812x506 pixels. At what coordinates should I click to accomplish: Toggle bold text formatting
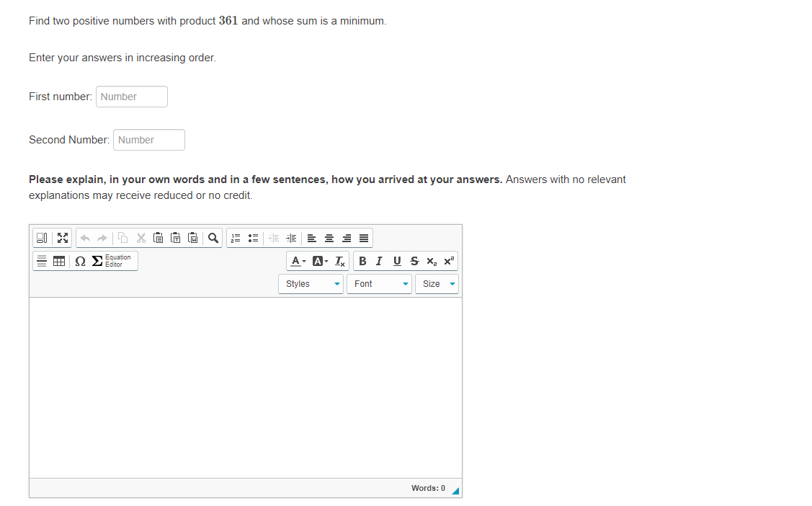(362, 261)
